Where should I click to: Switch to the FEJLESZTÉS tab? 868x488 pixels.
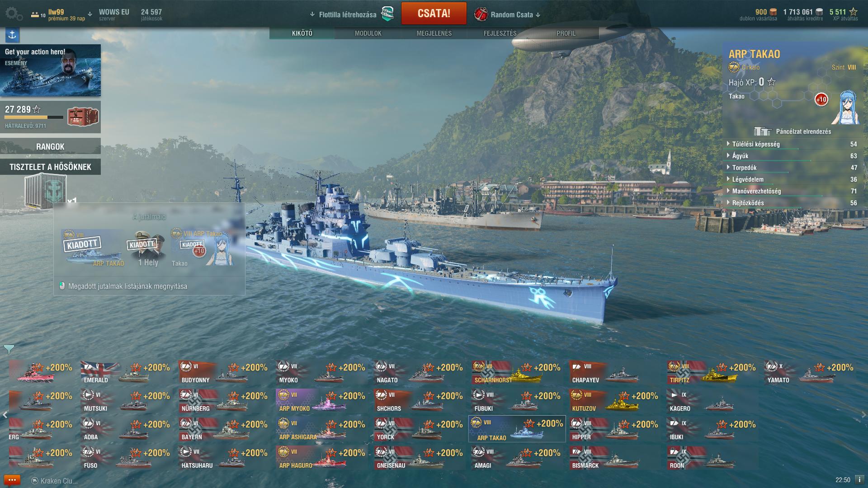(500, 33)
